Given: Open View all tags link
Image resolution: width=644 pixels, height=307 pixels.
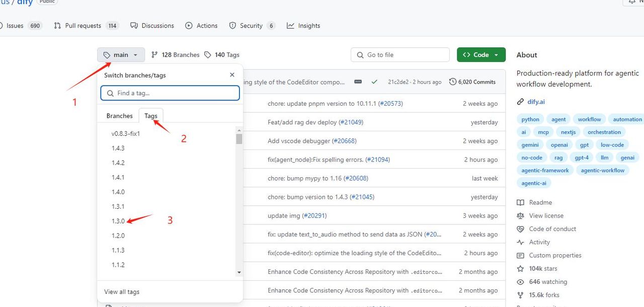Looking at the screenshot, I should tap(122, 292).
